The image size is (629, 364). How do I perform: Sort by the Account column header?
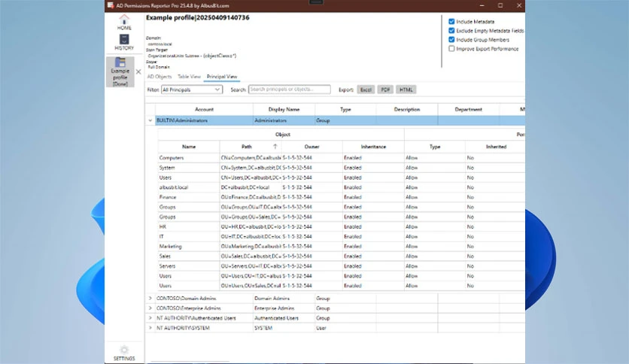tap(204, 109)
